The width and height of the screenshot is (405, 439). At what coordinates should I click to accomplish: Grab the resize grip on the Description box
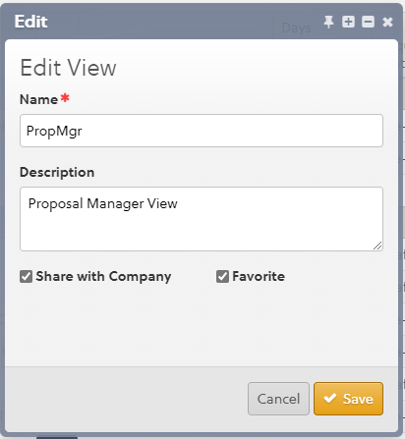pos(378,246)
